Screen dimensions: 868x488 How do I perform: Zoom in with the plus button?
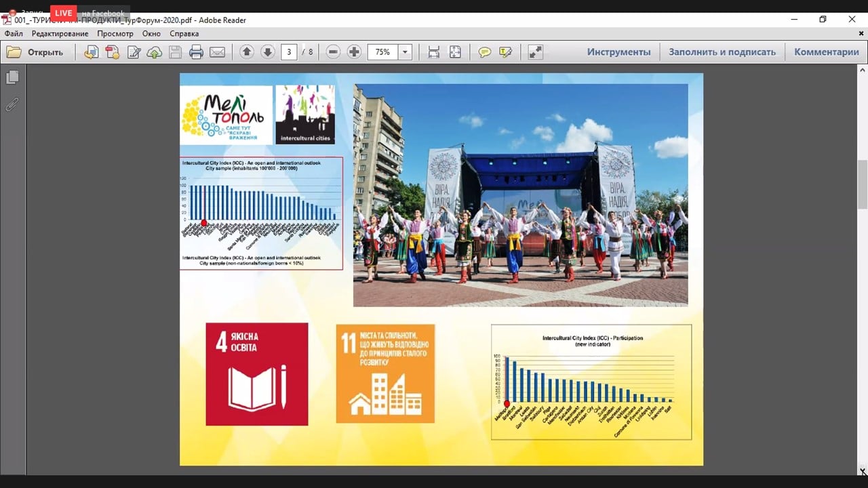pyautogui.click(x=354, y=52)
